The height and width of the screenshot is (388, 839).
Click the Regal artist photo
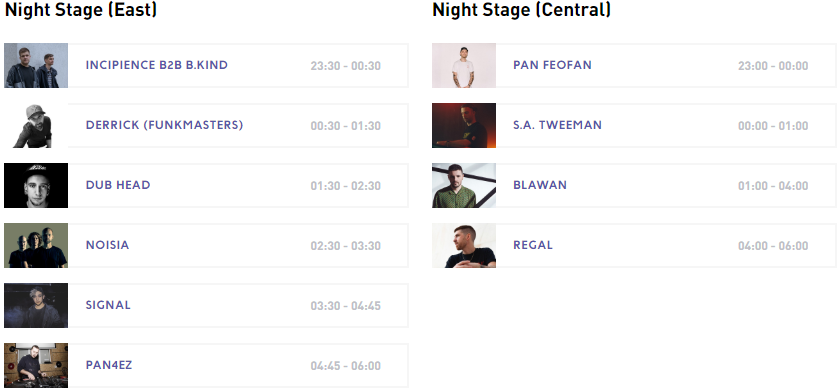(464, 245)
